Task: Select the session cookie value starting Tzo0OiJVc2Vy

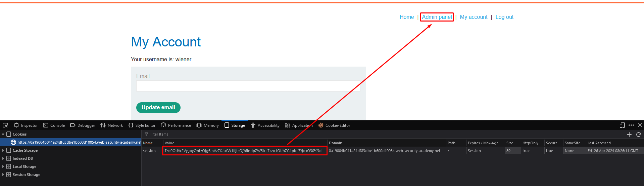Action: click(x=245, y=151)
